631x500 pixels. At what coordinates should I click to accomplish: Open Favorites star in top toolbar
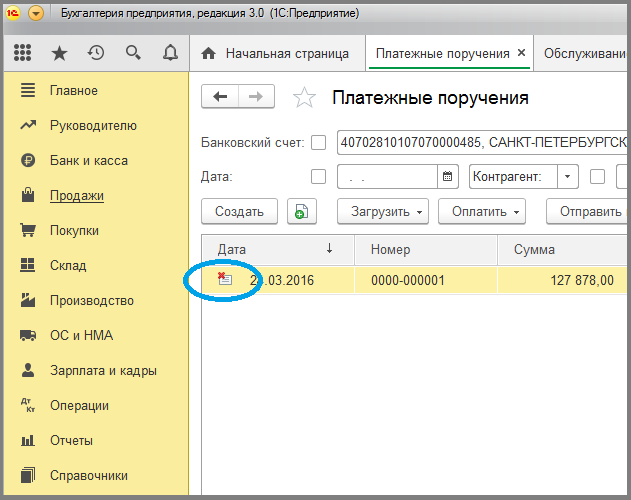coord(59,53)
